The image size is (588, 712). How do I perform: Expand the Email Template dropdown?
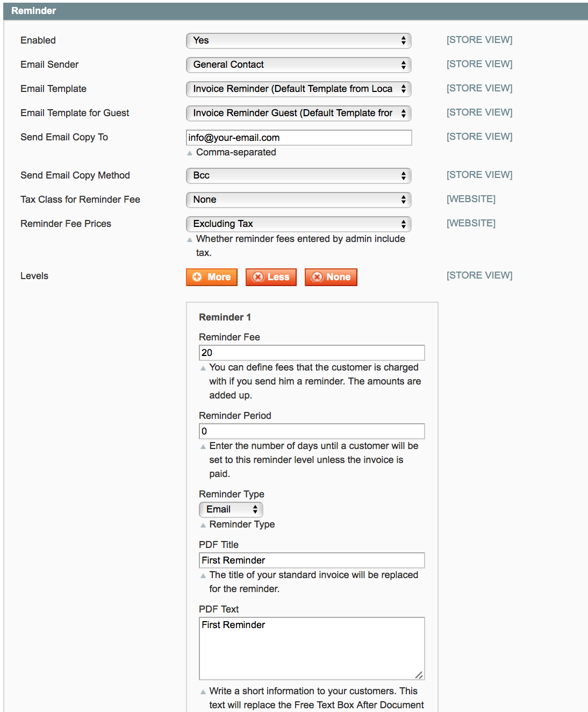coord(298,89)
